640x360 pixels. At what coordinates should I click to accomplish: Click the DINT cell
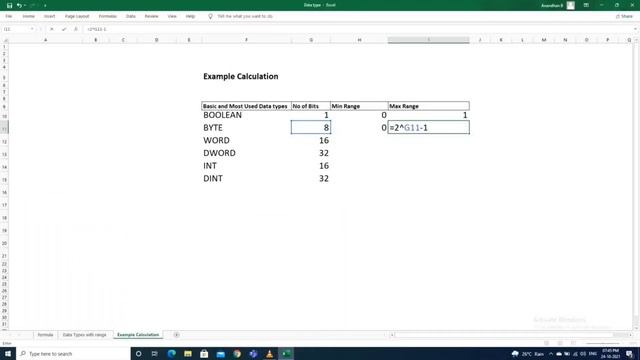point(246,178)
